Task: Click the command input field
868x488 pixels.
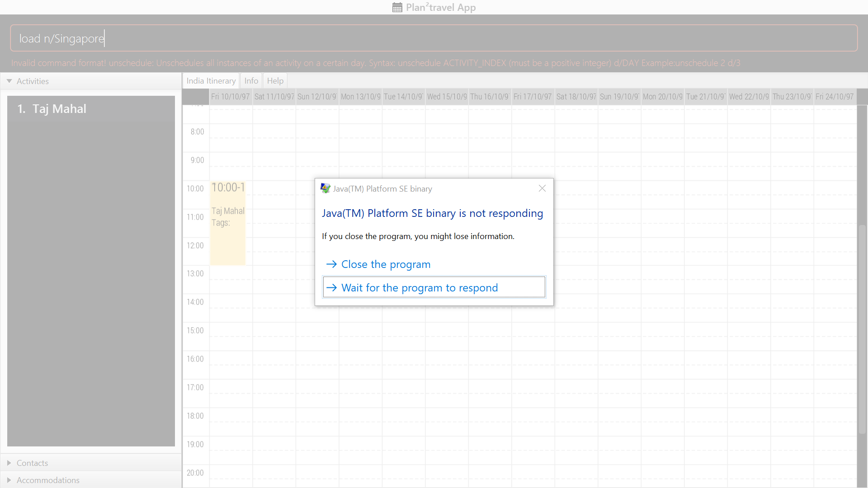Action: tap(434, 38)
